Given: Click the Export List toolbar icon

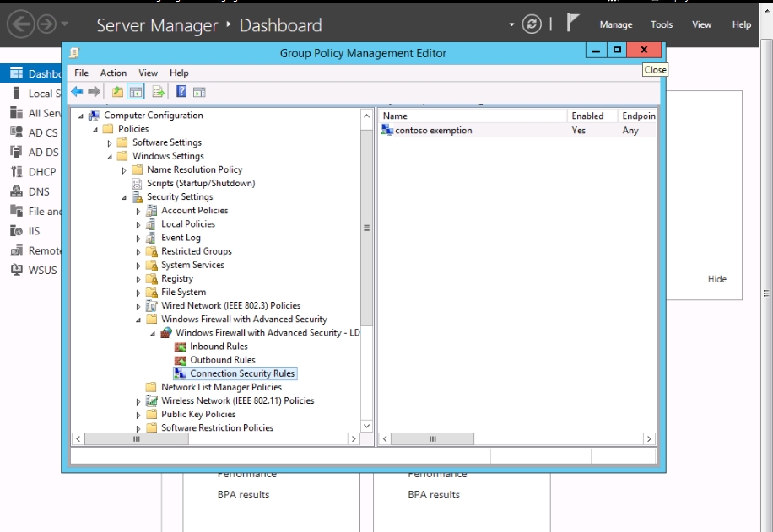Looking at the screenshot, I should click(x=158, y=92).
